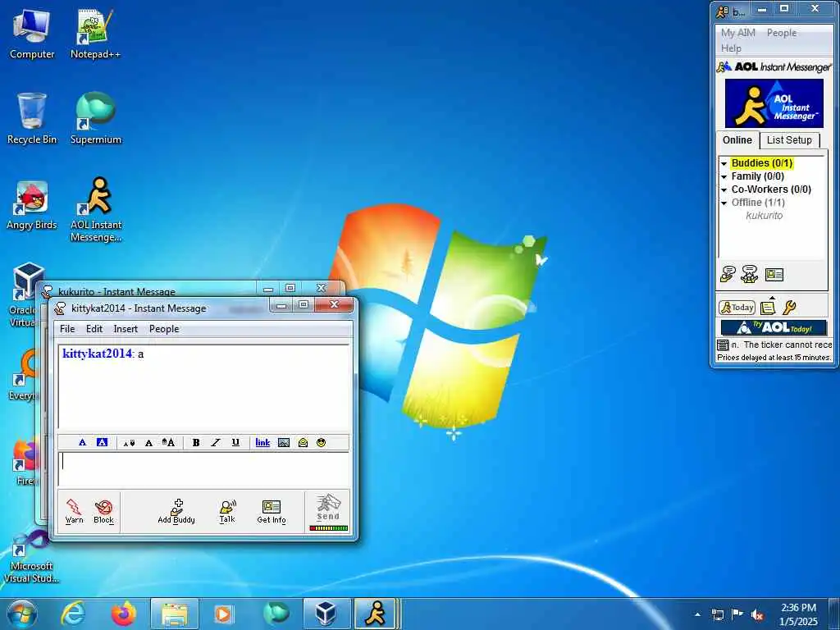Make the font size smaller
Image resolution: width=840 pixels, height=630 pixels.
[x=129, y=443]
